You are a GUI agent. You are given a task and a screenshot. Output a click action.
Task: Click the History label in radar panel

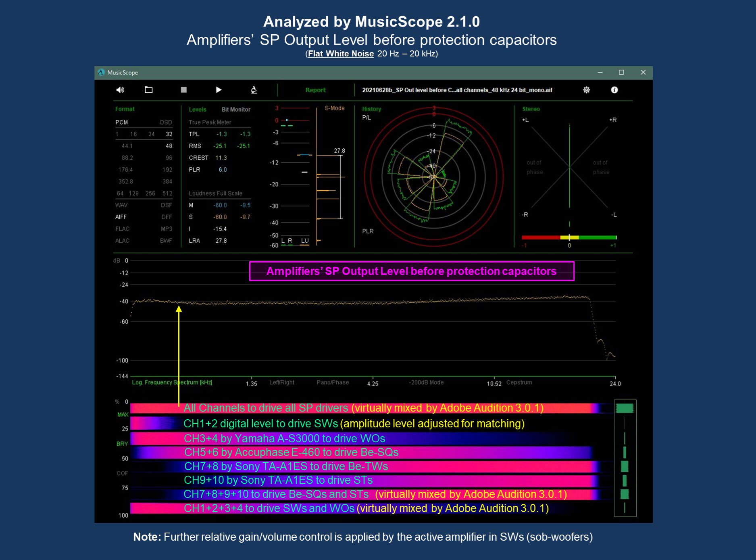pos(371,109)
